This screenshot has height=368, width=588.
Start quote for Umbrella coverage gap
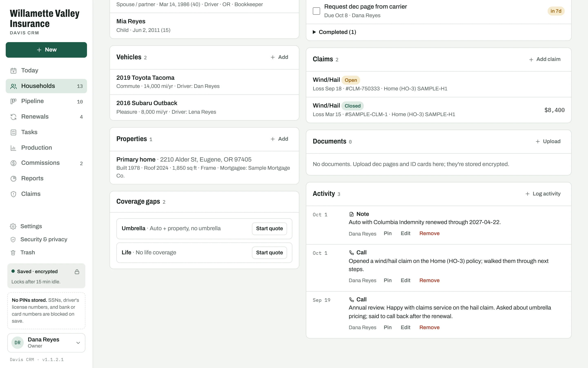pos(269,229)
